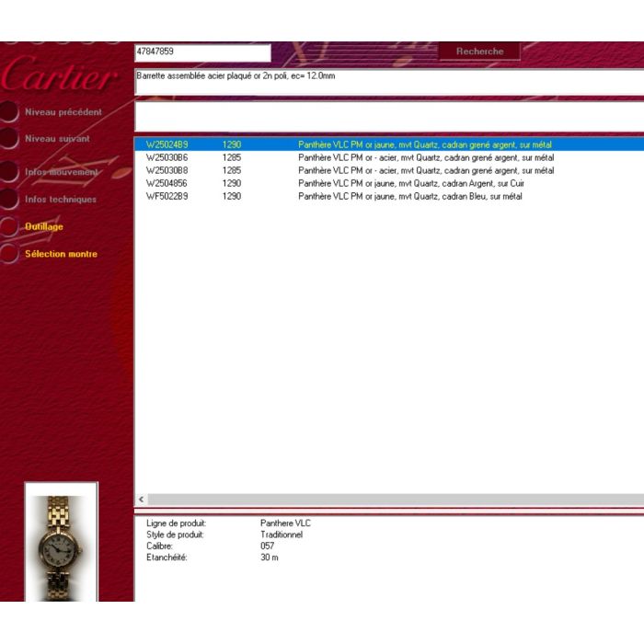Click the Cartier logo
The width and height of the screenshot is (644, 644).
[59, 75]
